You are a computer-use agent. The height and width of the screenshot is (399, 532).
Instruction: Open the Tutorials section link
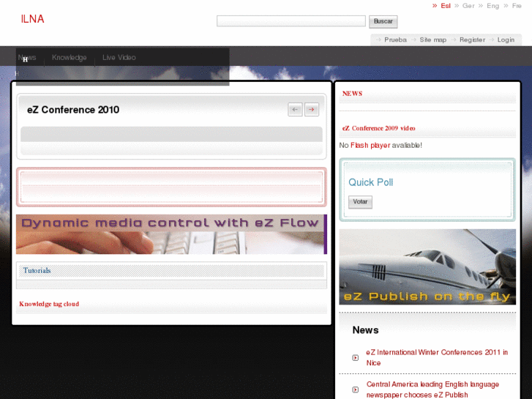[x=37, y=271]
